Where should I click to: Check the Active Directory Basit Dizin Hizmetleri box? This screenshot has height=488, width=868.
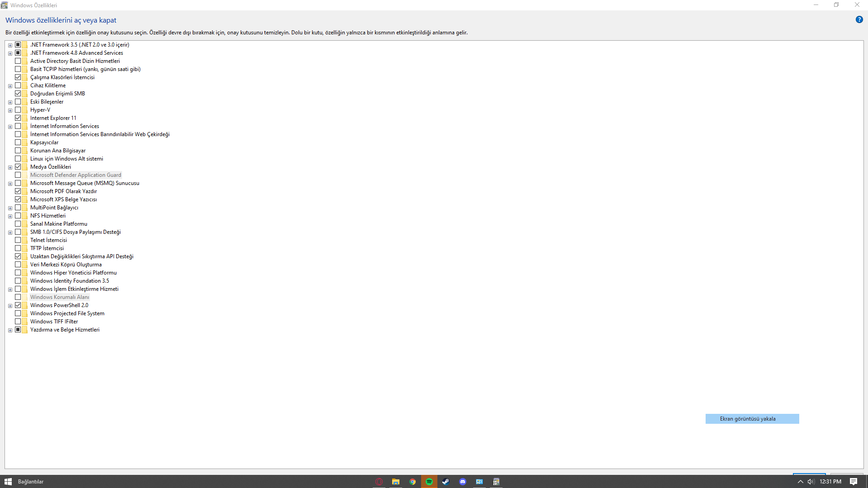point(18,61)
